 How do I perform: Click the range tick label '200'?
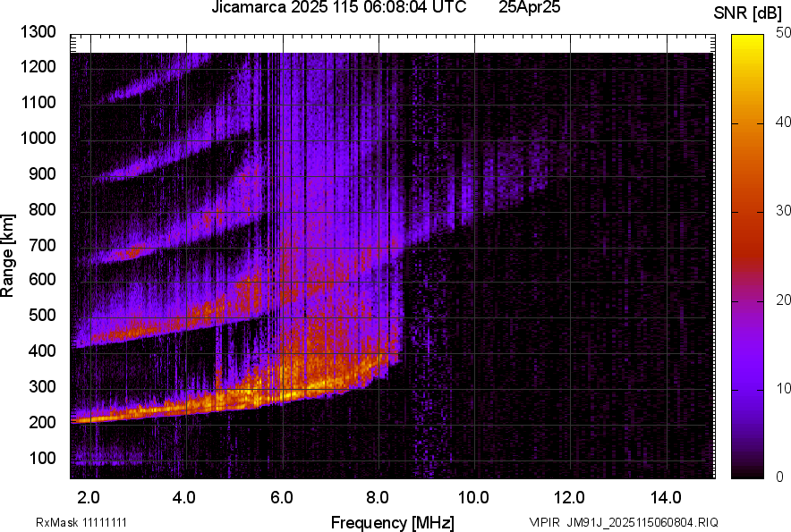coord(42,422)
